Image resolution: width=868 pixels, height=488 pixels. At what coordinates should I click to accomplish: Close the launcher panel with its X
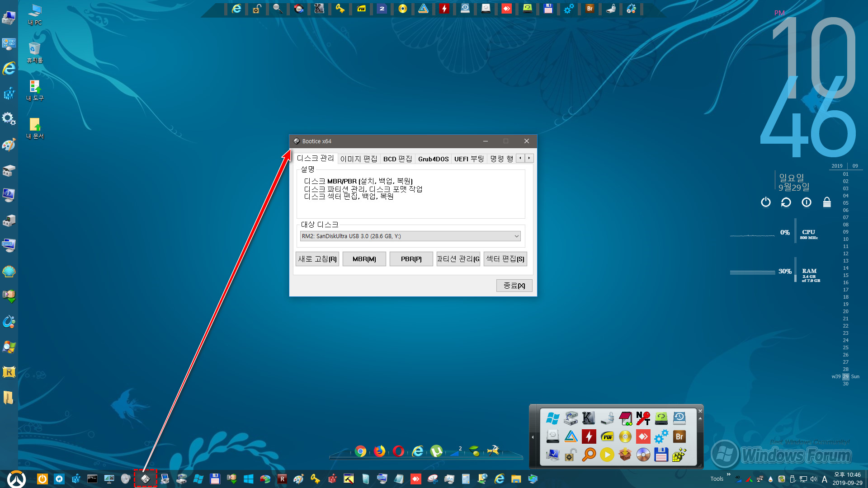700,411
